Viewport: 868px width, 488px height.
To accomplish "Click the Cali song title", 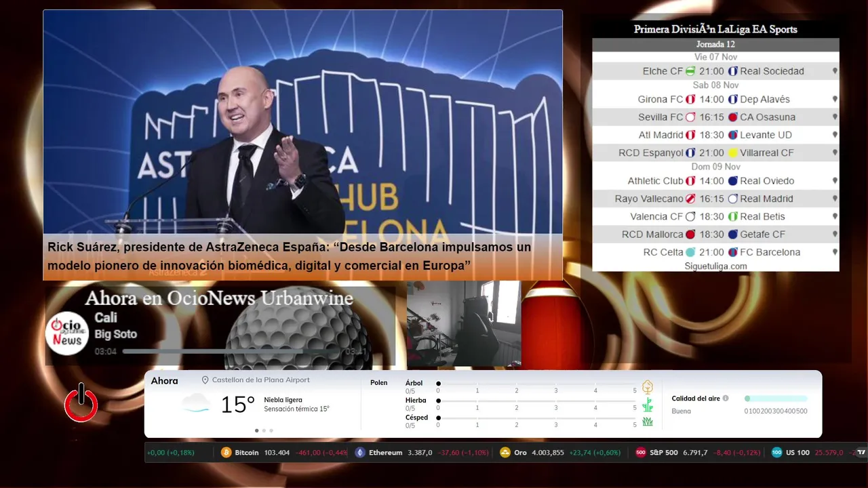I will 106,317.
